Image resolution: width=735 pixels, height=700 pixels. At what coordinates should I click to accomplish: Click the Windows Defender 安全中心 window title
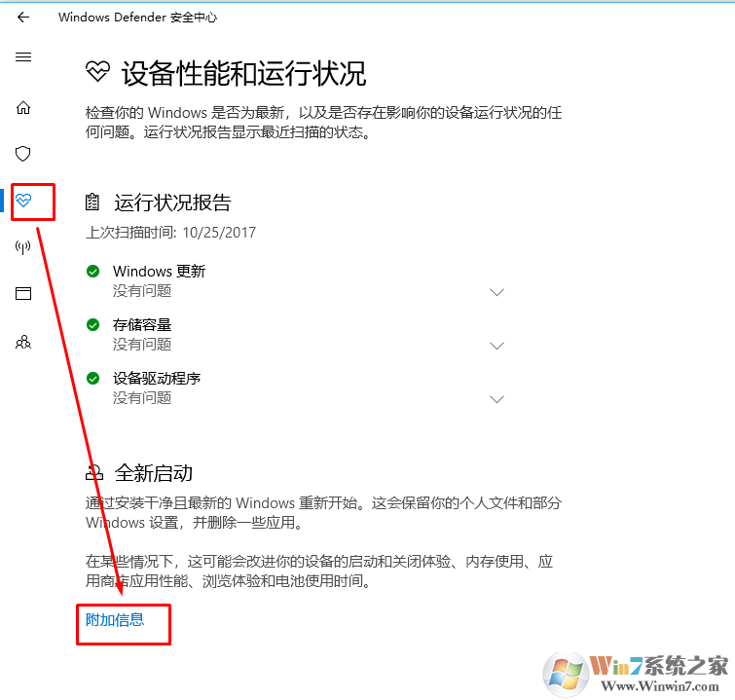(138, 18)
